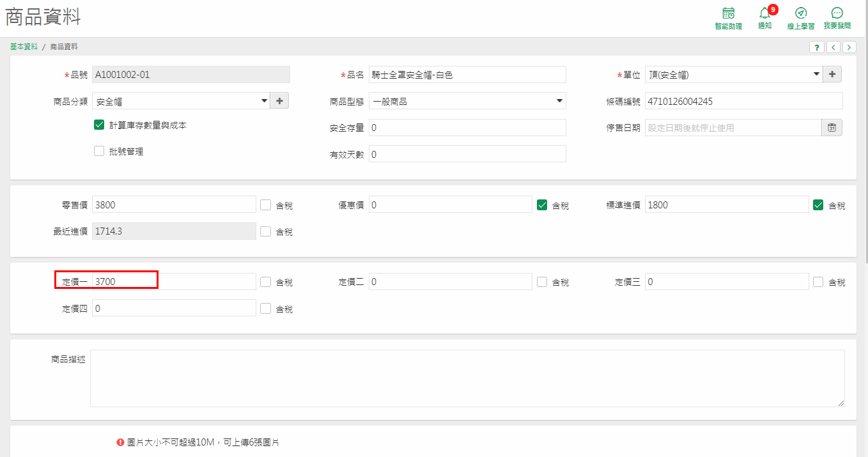Check 含稅 for 定價三

[x=818, y=282]
